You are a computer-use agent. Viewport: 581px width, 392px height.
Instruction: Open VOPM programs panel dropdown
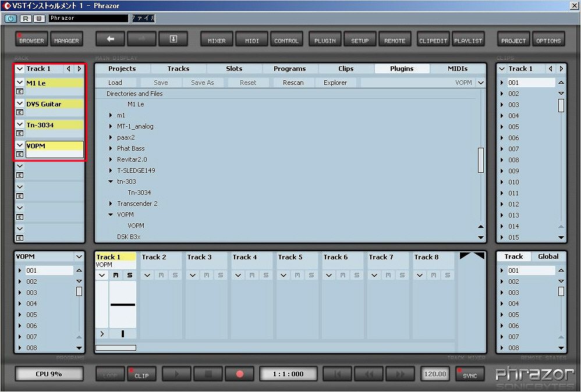point(79,256)
